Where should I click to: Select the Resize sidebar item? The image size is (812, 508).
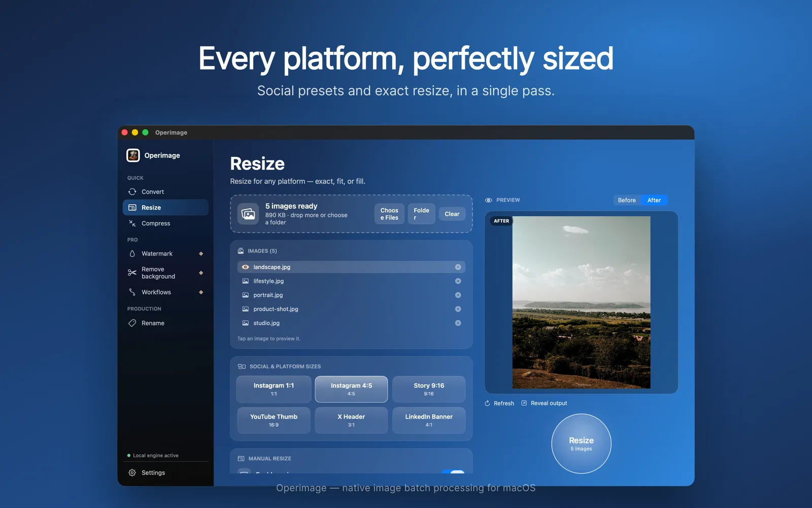click(165, 207)
